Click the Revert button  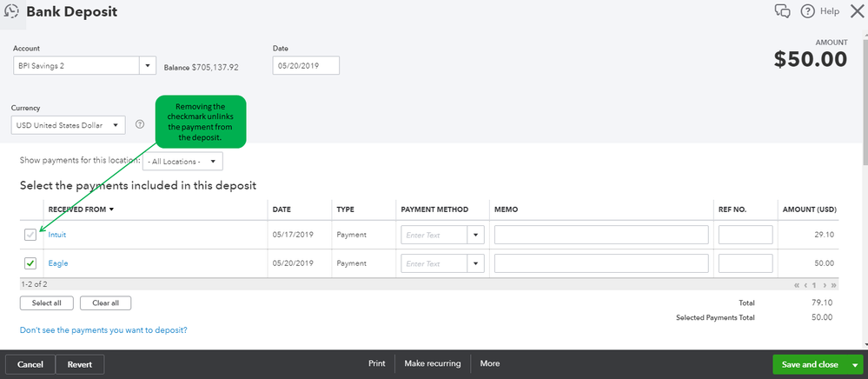(x=80, y=364)
